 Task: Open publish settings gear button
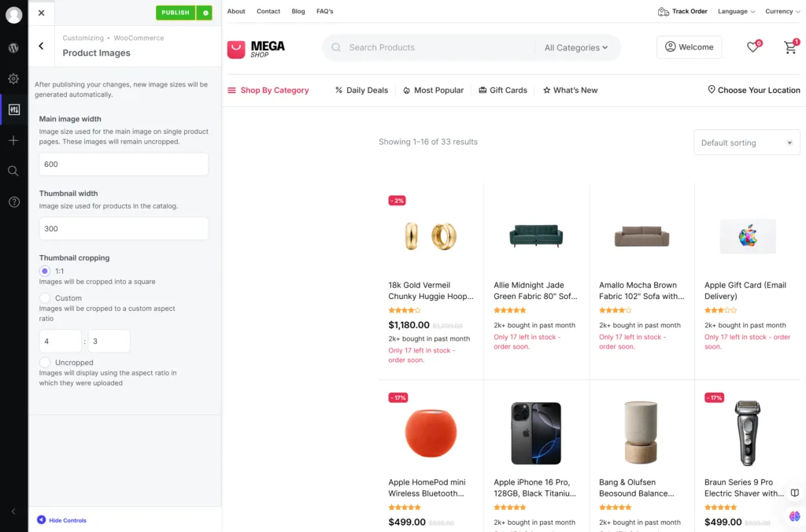pos(205,13)
